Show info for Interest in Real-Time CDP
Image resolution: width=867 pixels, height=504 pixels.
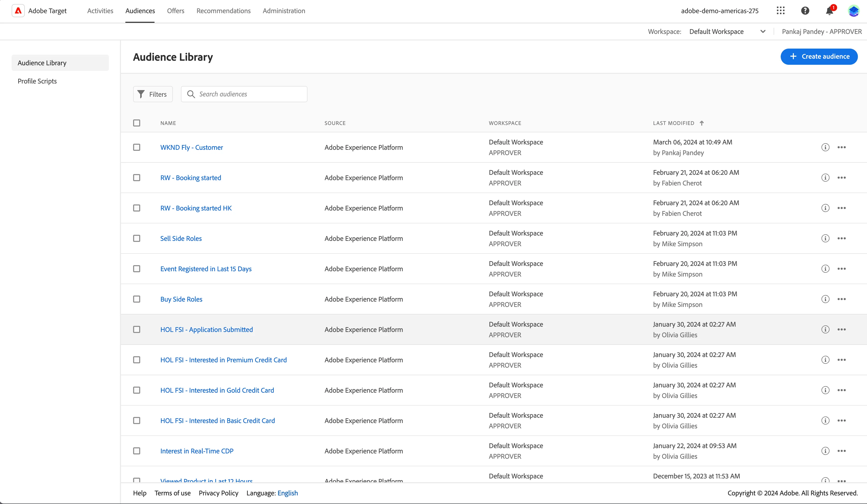(x=825, y=451)
